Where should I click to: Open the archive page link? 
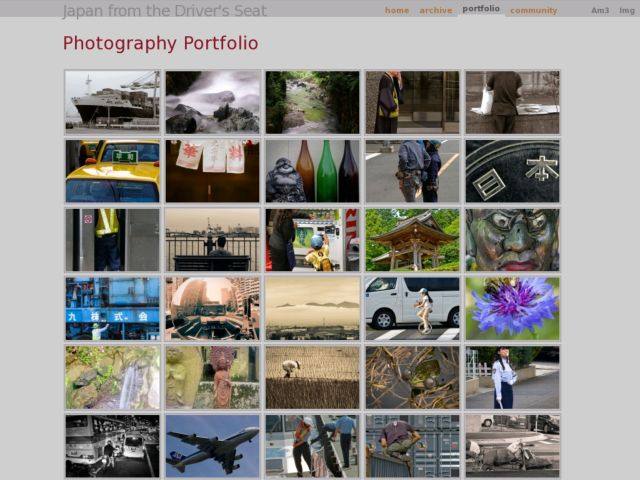[x=436, y=11]
